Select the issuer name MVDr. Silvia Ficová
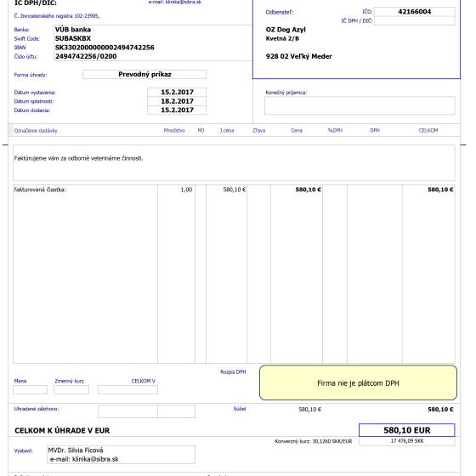 [76, 450]
